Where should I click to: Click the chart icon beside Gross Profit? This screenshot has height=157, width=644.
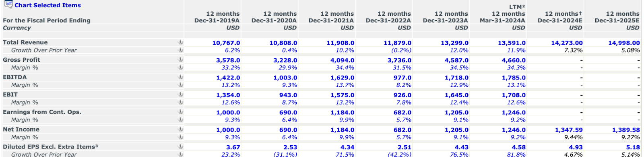tap(181, 60)
